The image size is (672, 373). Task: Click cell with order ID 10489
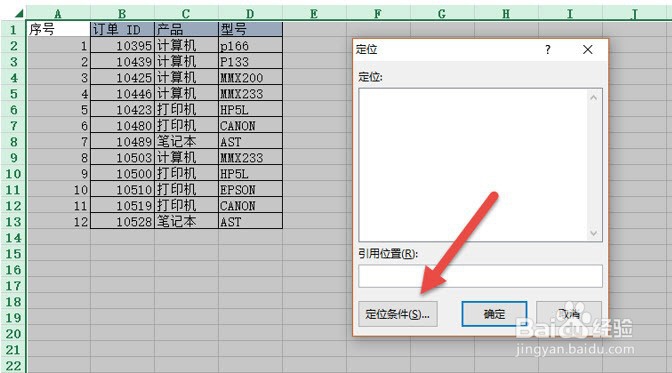coord(122,141)
